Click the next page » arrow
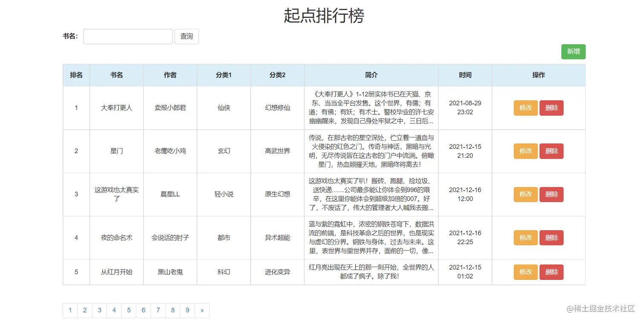Image resolution: width=644 pixels, height=322 pixels. [202, 311]
